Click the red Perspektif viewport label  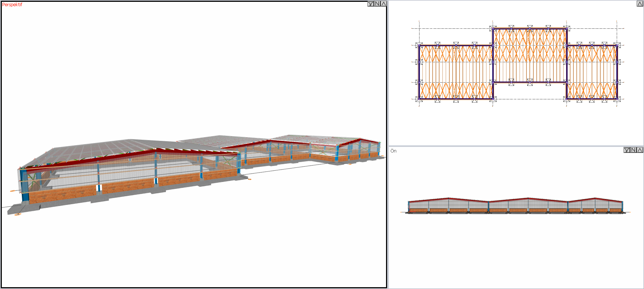pyautogui.click(x=12, y=5)
